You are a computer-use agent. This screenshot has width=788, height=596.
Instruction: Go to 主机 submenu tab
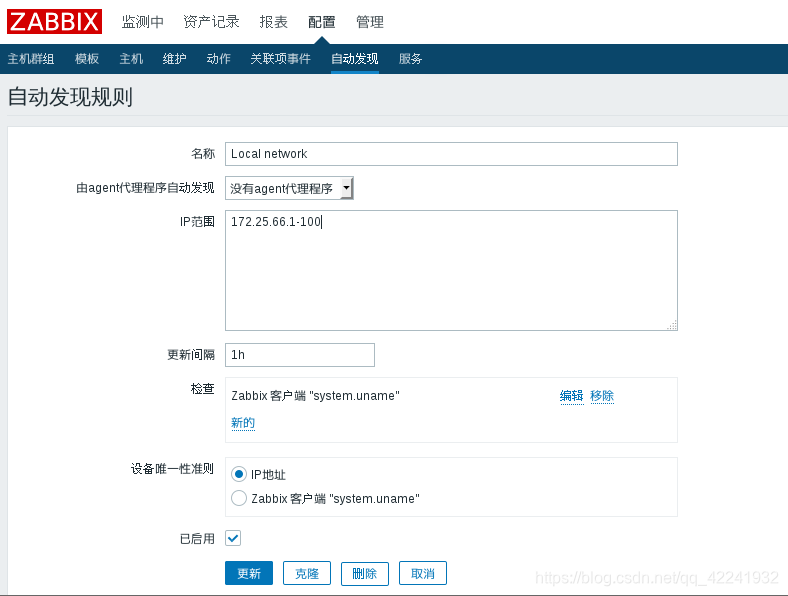131,59
